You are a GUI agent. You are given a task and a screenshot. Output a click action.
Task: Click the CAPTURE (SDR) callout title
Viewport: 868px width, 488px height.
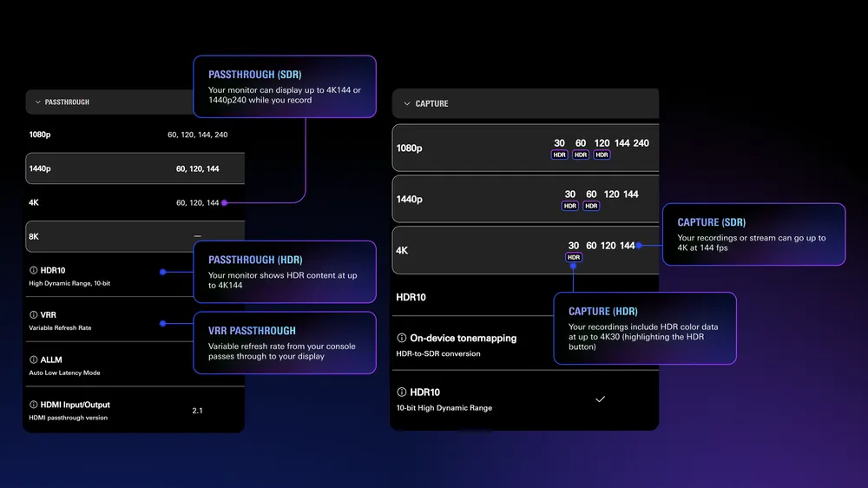[712, 222]
